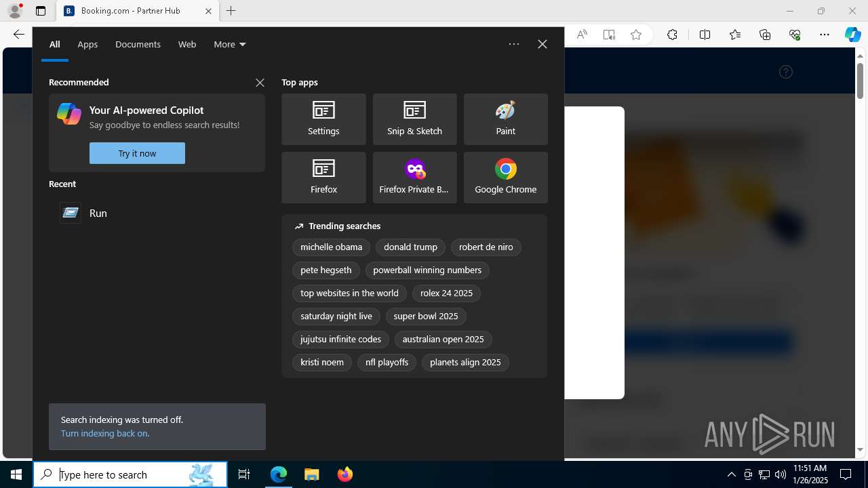Go back in Edge browser
The image size is (868, 488).
pos(18,35)
